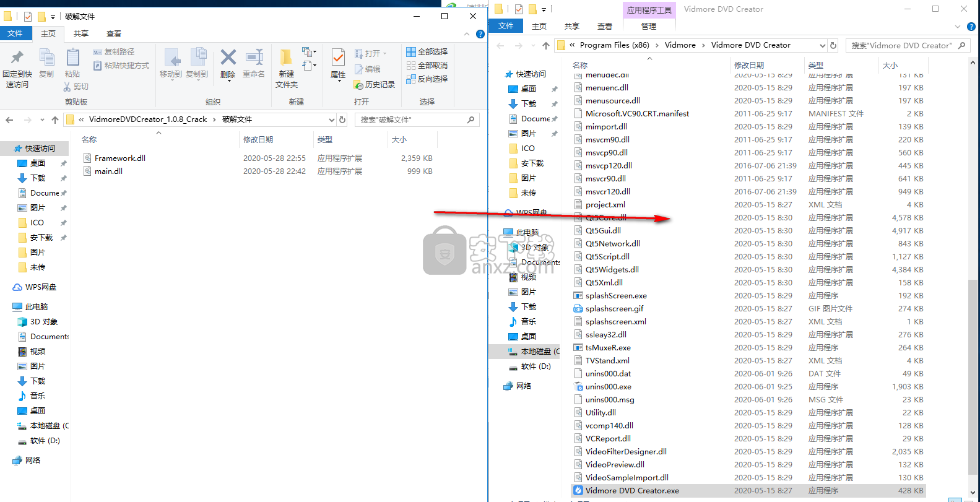
Task: Open 软件 (D:) in left navigation pane
Action: pos(45,441)
